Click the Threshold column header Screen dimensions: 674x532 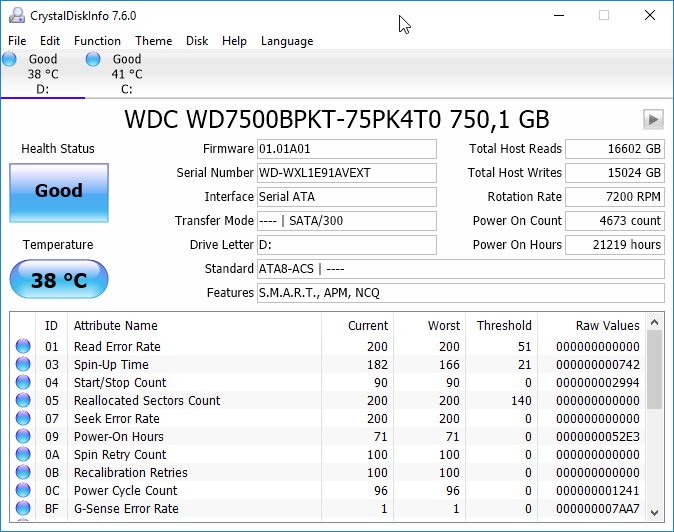coord(504,326)
